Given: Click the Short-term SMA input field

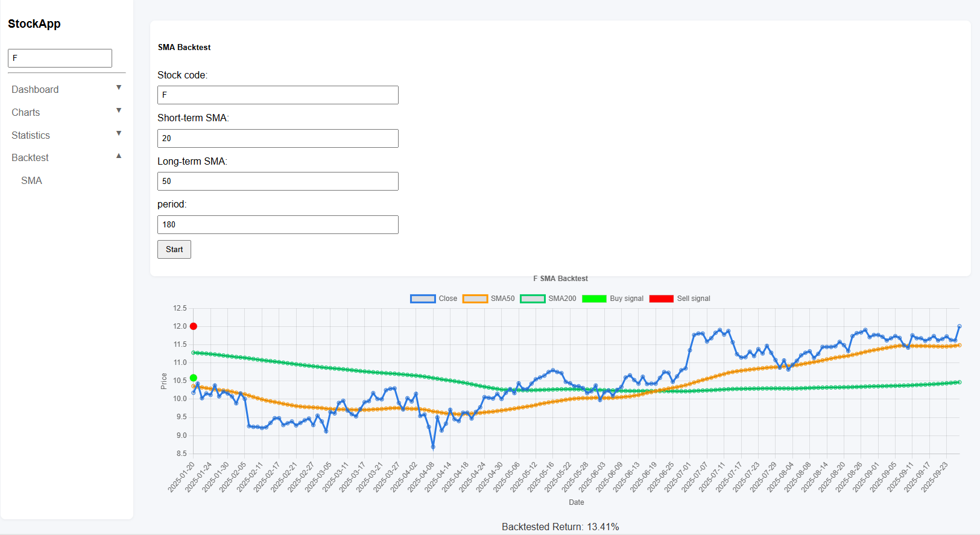Looking at the screenshot, I should point(277,138).
